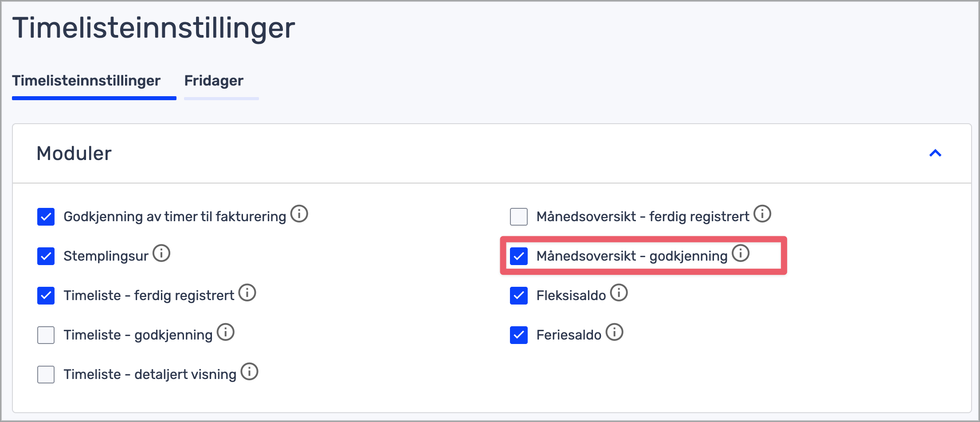Untick the Månedsoversikt - godkjenning checkbox
The height and width of the screenshot is (422, 980).
519,256
